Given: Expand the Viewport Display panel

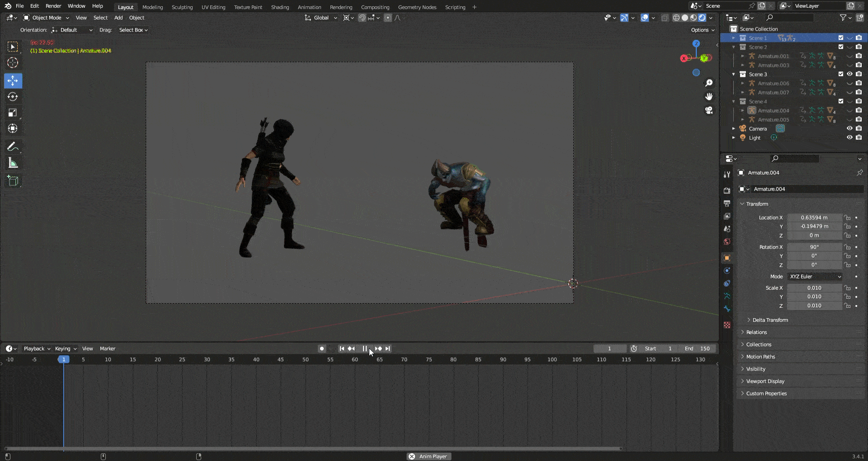Looking at the screenshot, I should (x=765, y=381).
